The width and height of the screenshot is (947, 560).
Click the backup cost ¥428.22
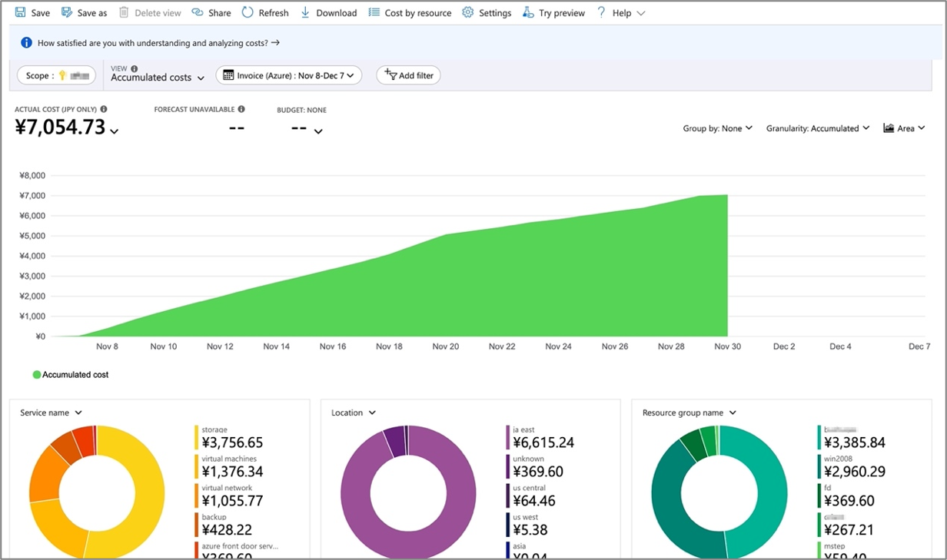tap(227, 530)
